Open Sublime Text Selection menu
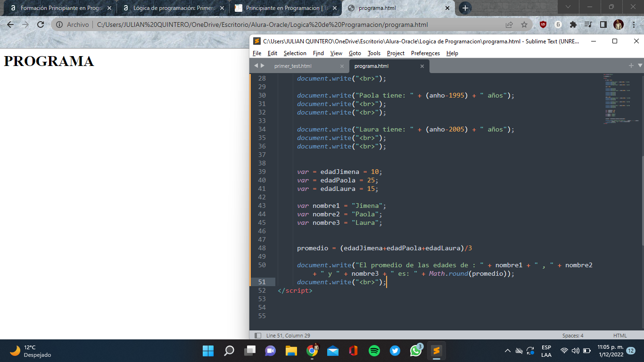Image resolution: width=644 pixels, height=362 pixels. click(295, 53)
